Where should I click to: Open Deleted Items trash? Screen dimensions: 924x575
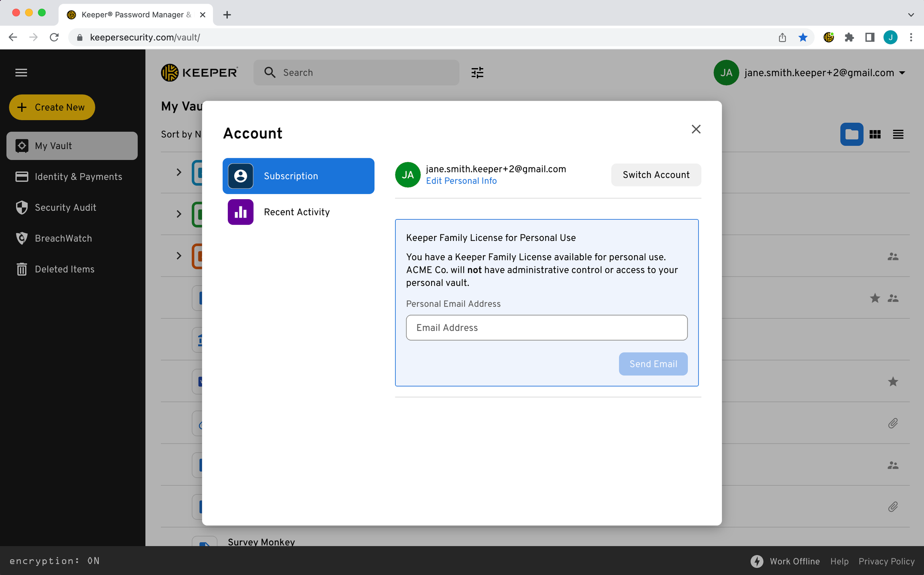(x=64, y=269)
